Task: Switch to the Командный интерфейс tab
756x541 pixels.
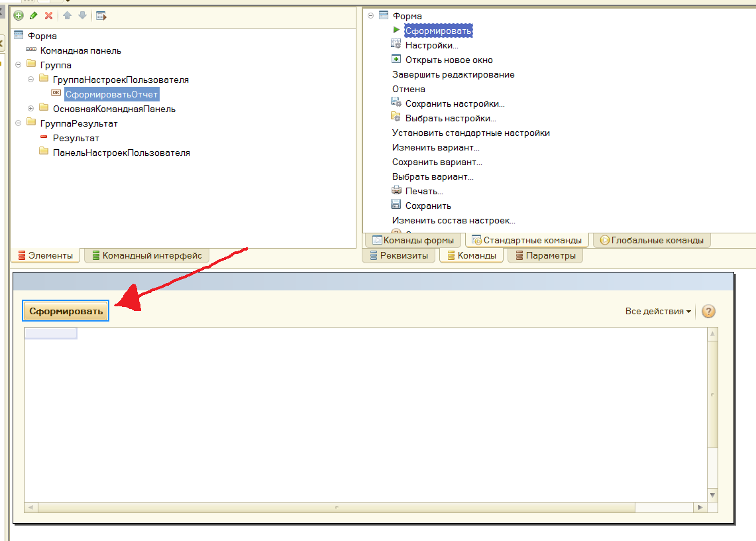Action: 146,255
